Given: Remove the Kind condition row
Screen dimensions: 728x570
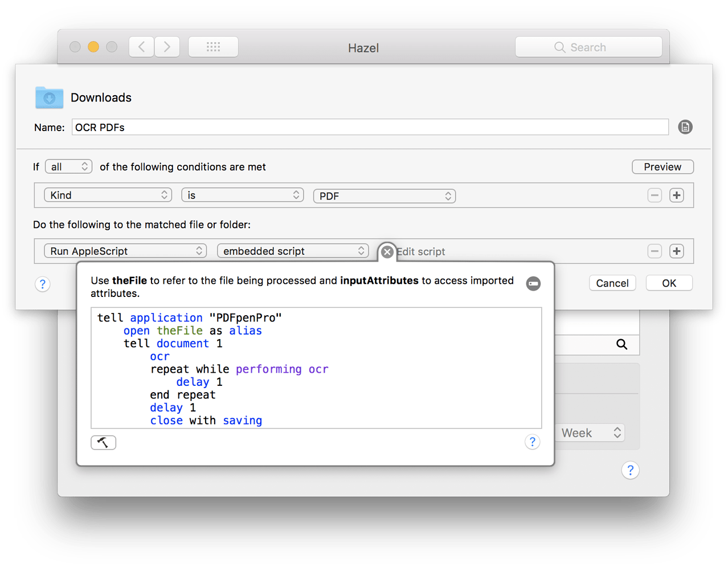Looking at the screenshot, I should click(655, 196).
